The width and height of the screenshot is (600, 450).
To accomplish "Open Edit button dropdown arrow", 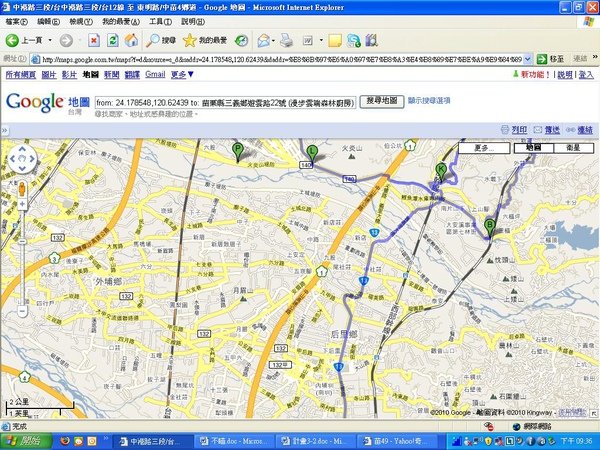I will [x=321, y=40].
